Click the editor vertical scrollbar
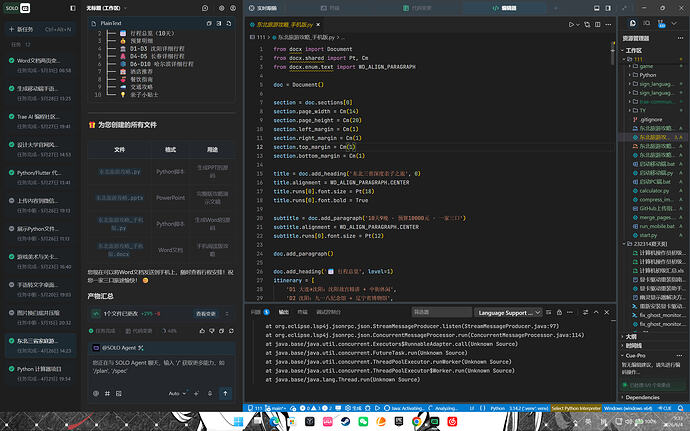690x431 pixels. click(613, 53)
